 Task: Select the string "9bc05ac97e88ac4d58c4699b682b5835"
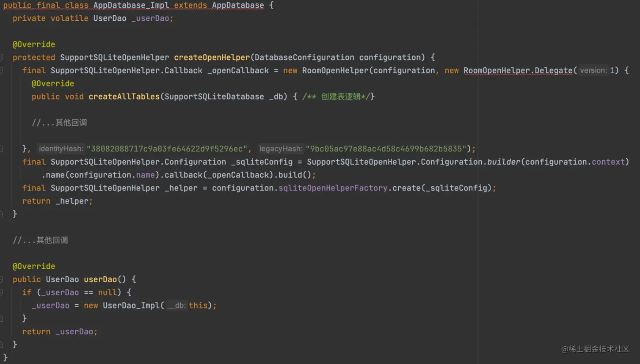click(386, 149)
